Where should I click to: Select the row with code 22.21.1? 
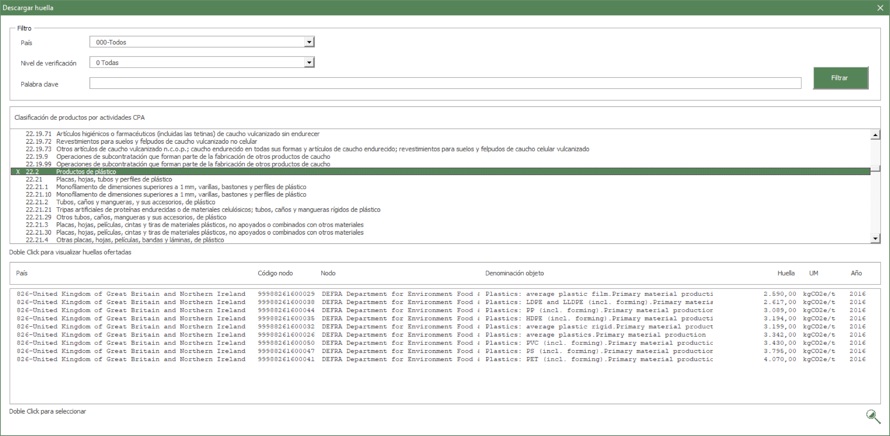(x=440, y=187)
